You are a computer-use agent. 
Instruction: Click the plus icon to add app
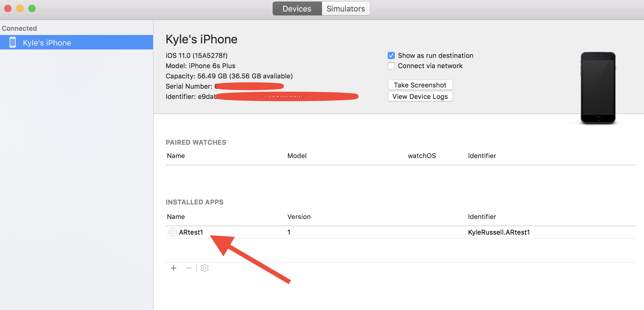pyautogui.click(x=174, y=268)
